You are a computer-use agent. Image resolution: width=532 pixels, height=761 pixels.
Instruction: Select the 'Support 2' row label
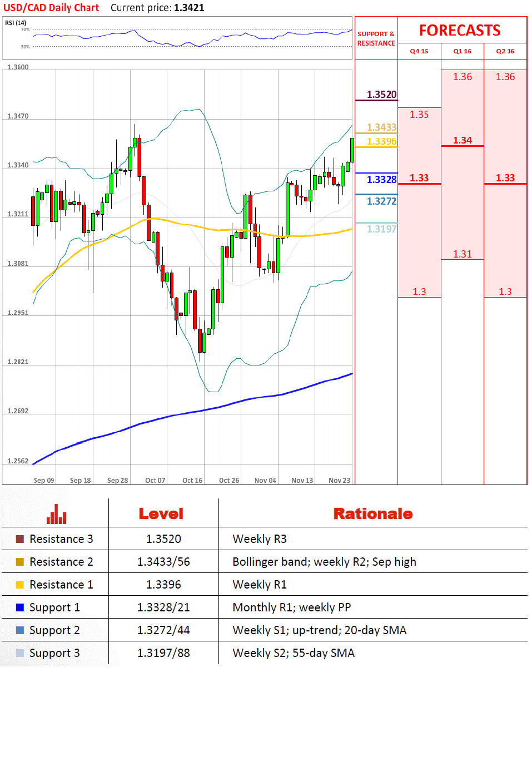click(x=54, y=631)
